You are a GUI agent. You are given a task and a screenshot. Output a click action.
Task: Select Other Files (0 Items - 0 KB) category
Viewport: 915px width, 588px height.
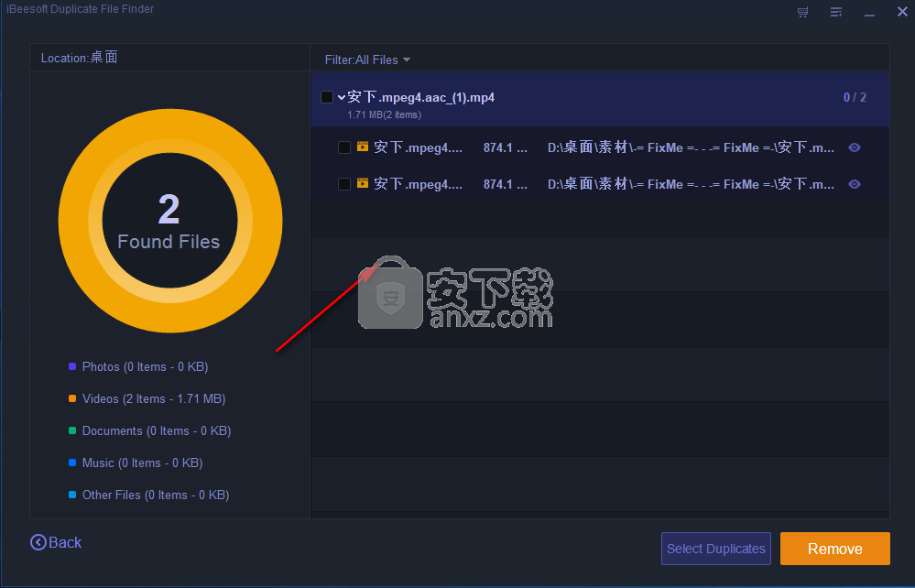coord(155,495)
